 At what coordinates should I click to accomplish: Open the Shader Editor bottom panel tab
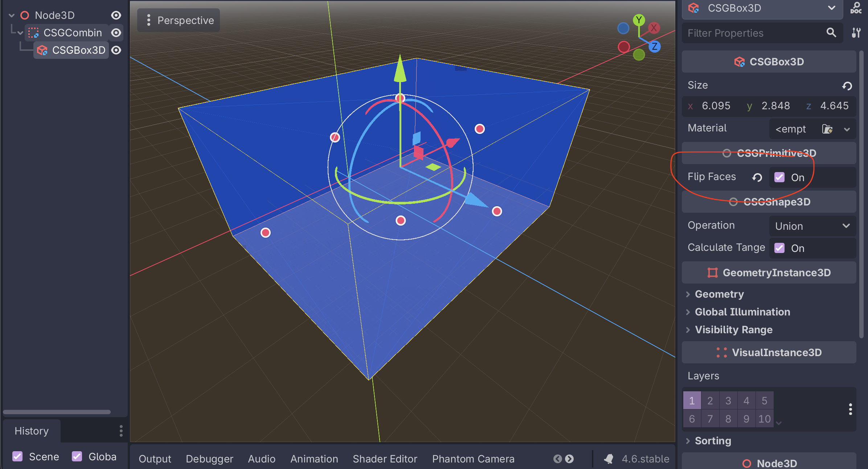pyautogui.click(x=385, y=459)
